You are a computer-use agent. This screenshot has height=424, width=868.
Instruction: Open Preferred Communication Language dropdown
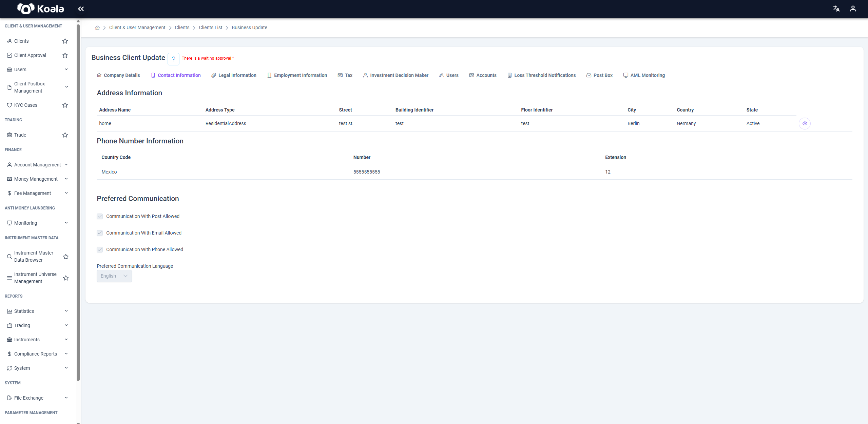[x=114, y=276]
